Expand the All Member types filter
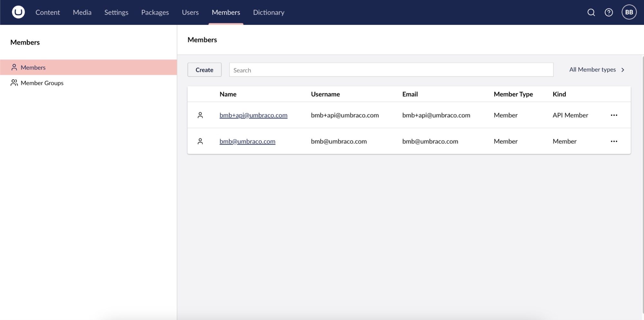The height and width of the screenshot is (320, 644). (596, 69)
